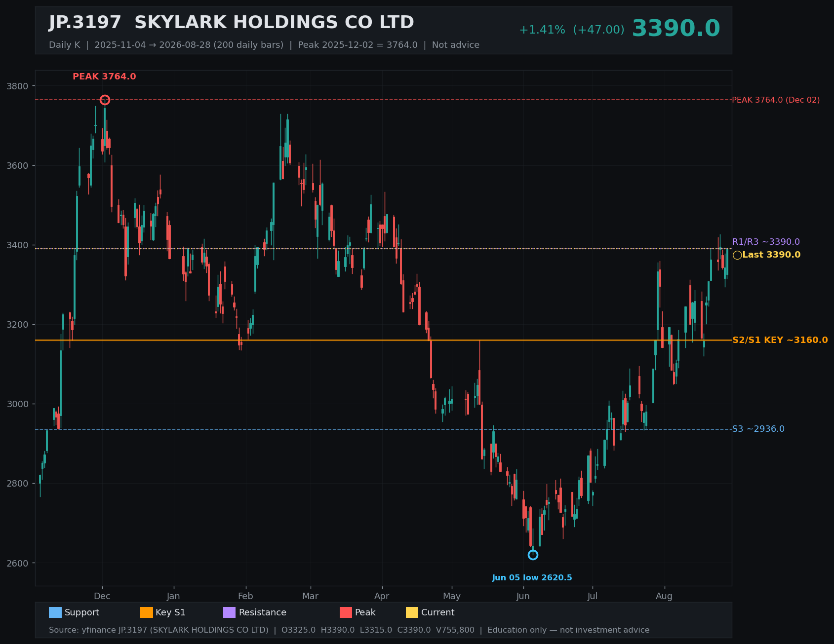Click the red Peak legend swatch
This screenshot has height=644, width=834.
pyautogui.click(x=346, y=612)
